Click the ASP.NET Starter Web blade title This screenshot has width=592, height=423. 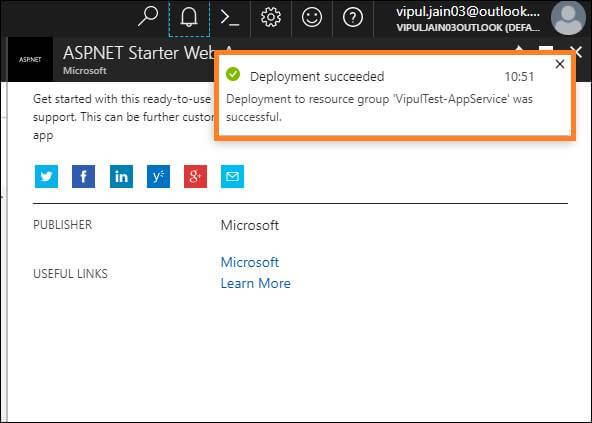[x=139, y=53]
